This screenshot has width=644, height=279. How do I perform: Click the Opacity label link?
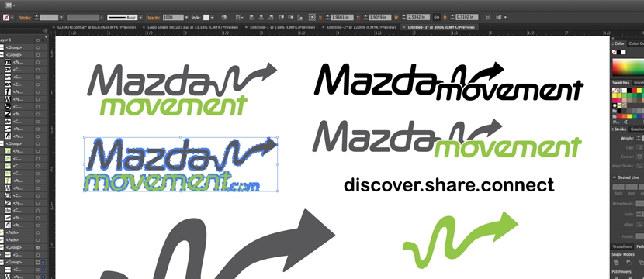[x=153, y=18]
